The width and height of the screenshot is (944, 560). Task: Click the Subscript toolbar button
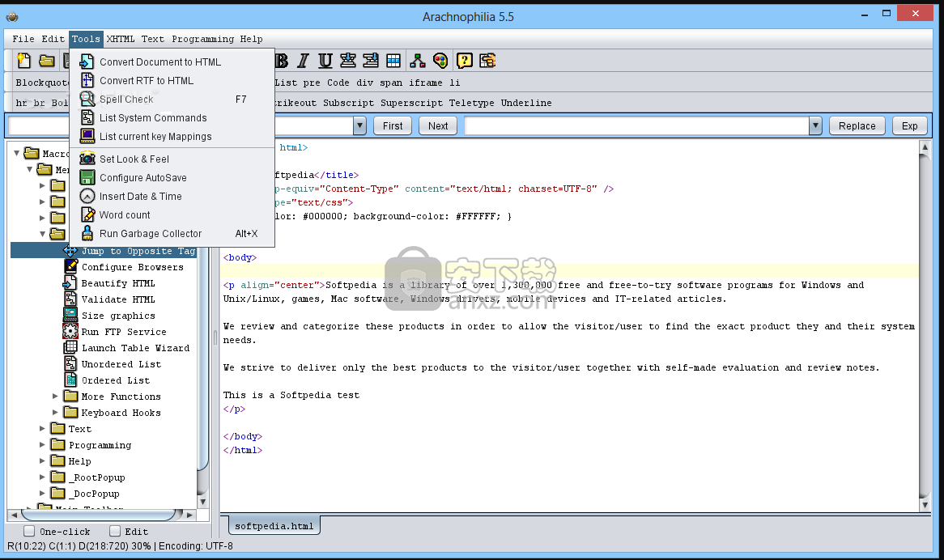349,103
